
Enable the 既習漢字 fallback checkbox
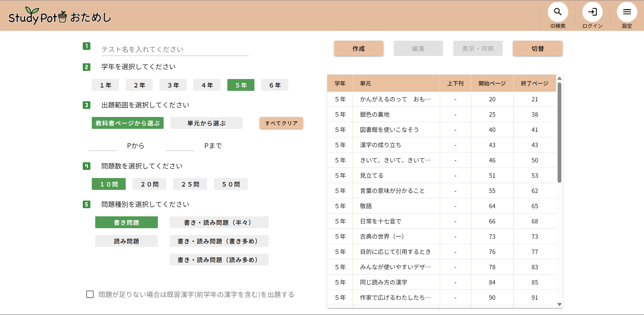tap(90, 294)
